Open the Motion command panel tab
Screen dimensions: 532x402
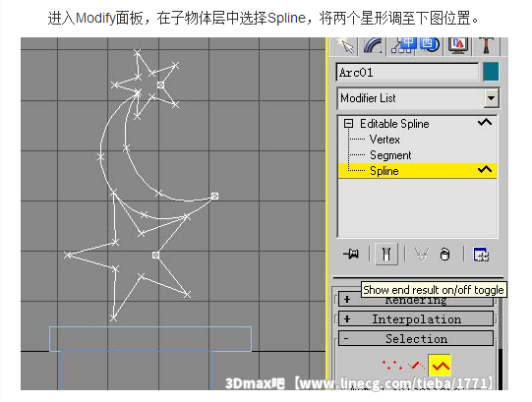430,46
